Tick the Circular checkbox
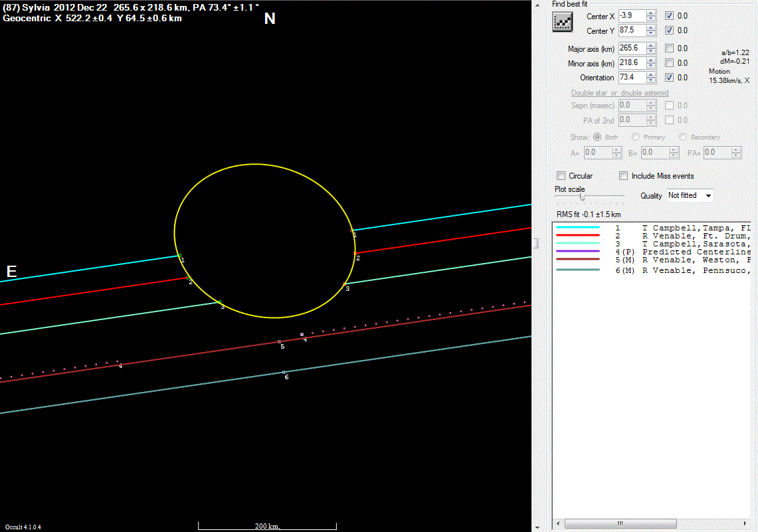Image resolution: width=758 pixels, height=532 pixels. click(561, 176)
